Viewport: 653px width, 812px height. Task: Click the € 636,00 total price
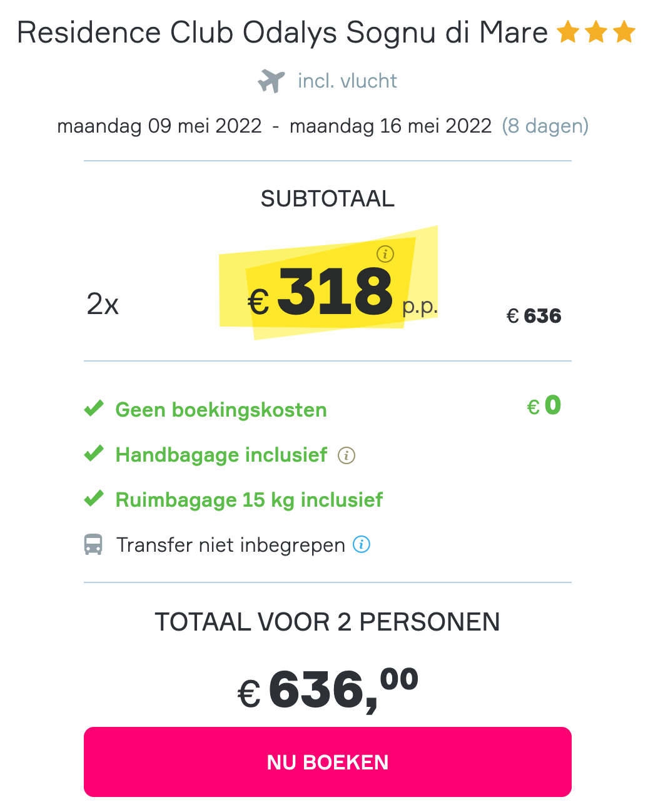pyautogui.click(x=328, y=689)
